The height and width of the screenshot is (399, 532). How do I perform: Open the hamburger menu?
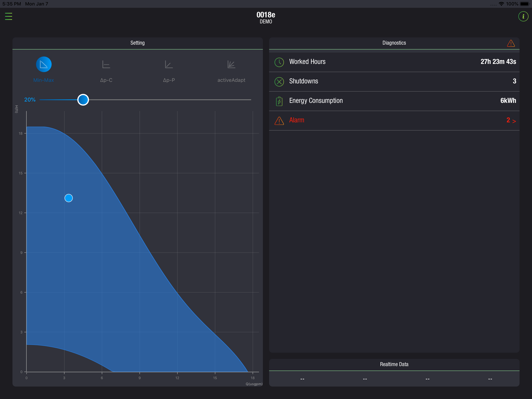click(x=8, y=16)
